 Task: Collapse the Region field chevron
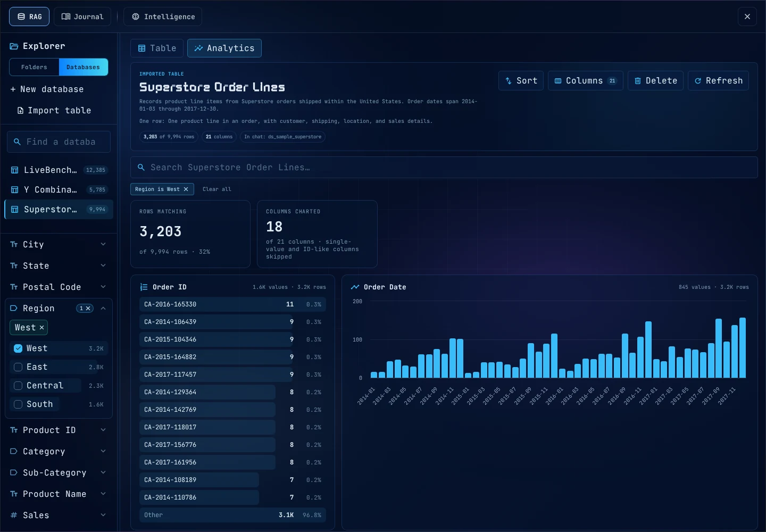coord(103,309)
